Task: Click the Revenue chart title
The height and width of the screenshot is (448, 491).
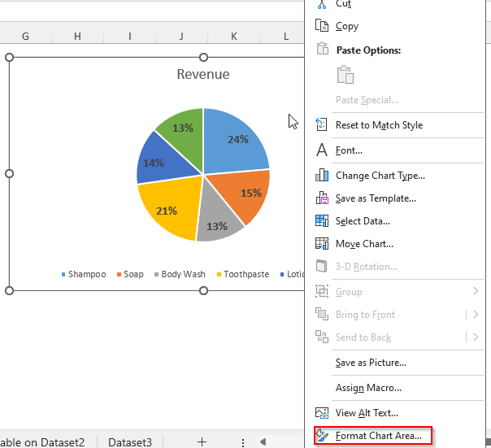Action: pos(203,74)
